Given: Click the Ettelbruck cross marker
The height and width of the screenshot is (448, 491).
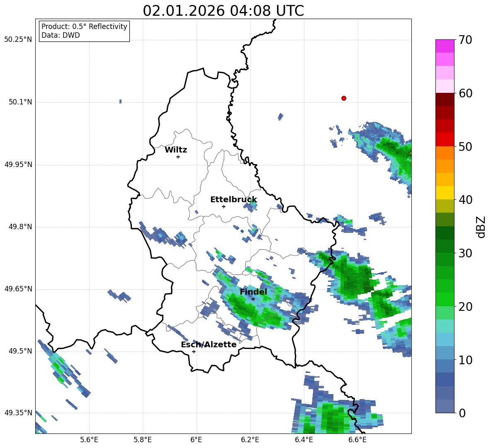Looking at the screenshot, I should point(224,206).
